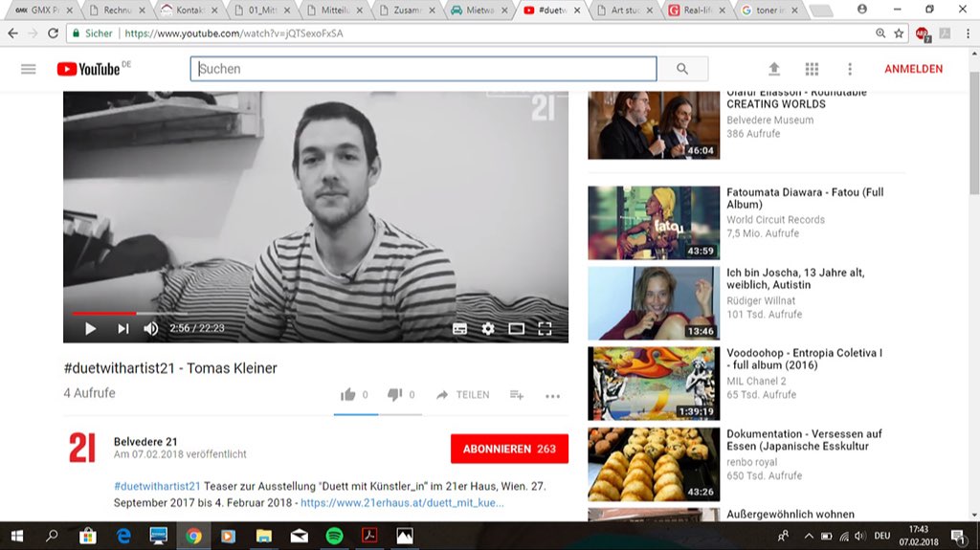
Task: Click the browser back arrow
Action: 13,33
